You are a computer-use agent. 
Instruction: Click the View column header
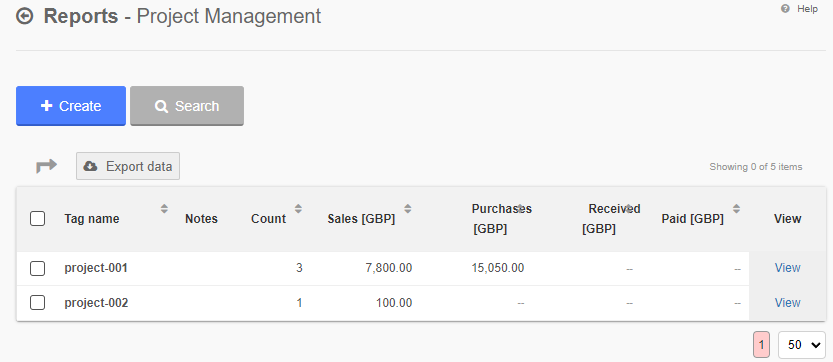pyautogui.click(x=787, y=218)
